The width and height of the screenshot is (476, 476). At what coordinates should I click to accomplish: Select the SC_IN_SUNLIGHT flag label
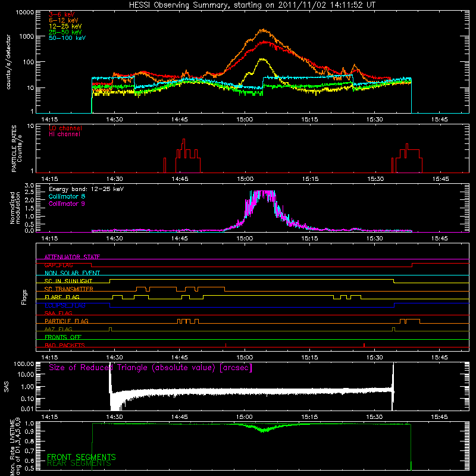point(68,281)
